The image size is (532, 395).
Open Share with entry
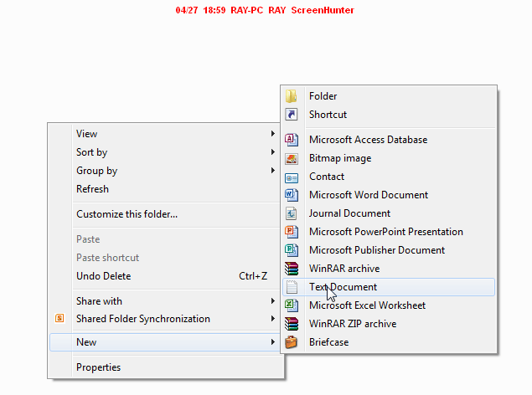pyautogui.click(x=164, y=301)
